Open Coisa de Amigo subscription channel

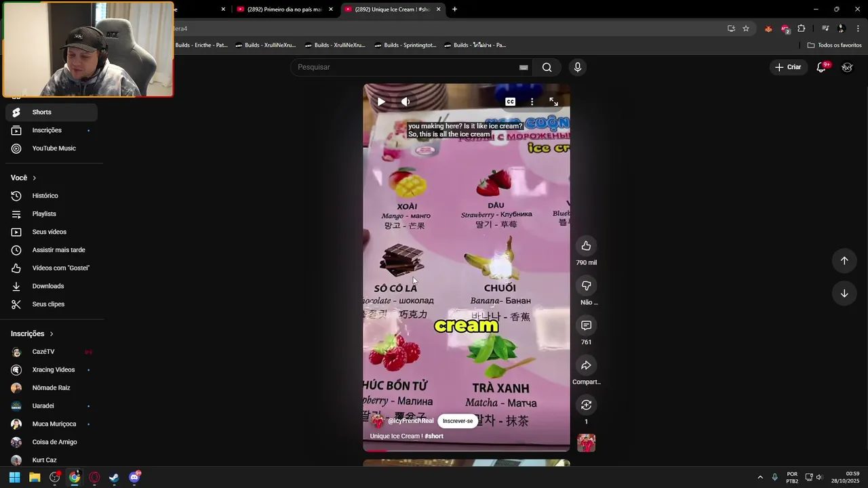(52, 442)
